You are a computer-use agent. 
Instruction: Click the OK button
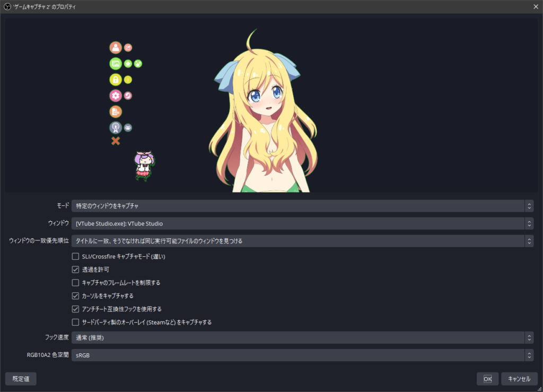[487, 379]
